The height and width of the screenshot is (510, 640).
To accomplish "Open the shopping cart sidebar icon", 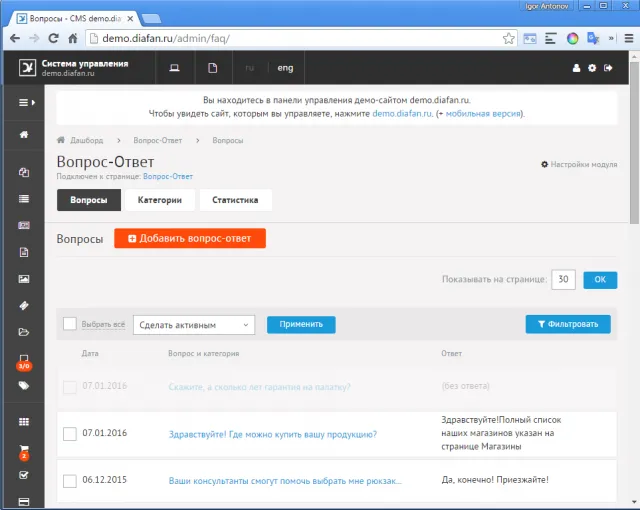I will pyautogui.click(x=24, y=452).
